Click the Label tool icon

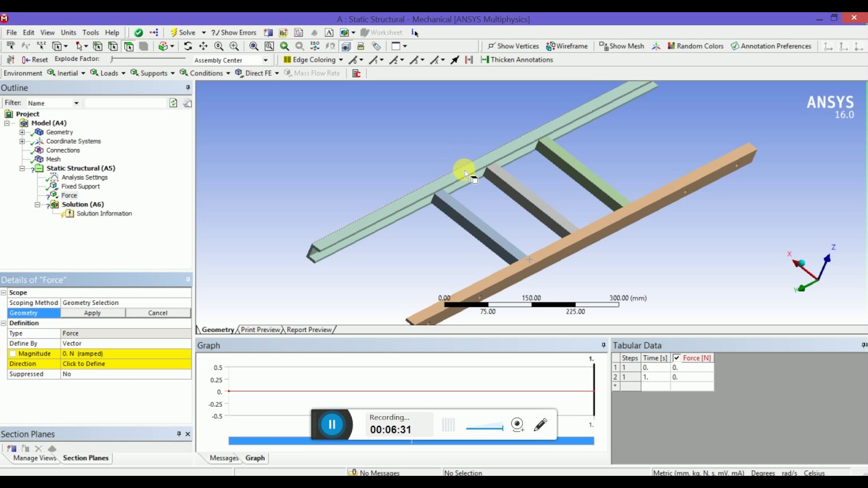click(11, 46)
